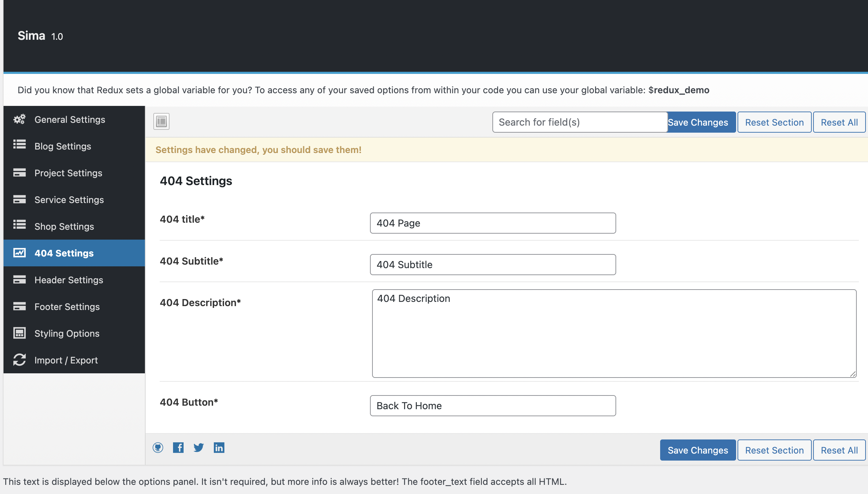Click the '404 title*' field label
The image size is (868, 494).
(182, 219)
